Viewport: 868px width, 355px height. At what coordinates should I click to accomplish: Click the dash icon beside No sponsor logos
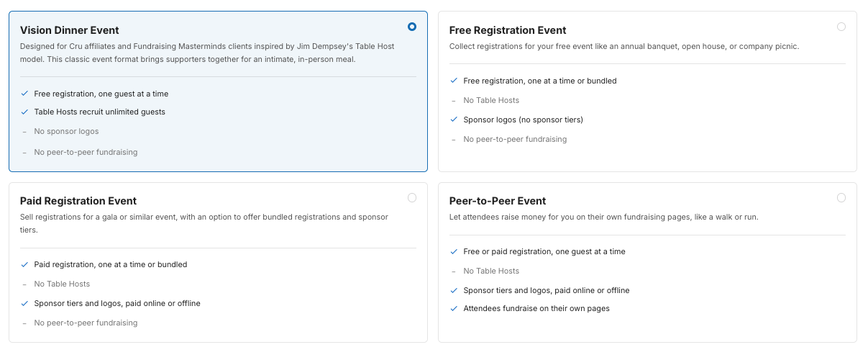[24, 132]
